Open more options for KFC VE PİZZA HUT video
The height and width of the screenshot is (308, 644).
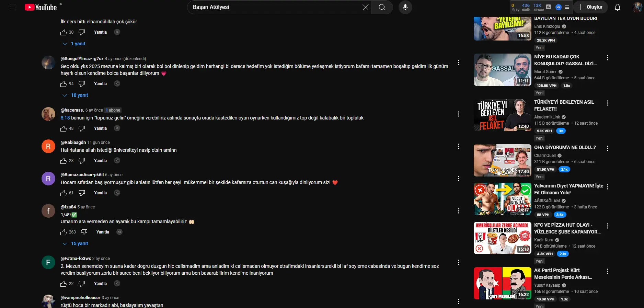608,226
